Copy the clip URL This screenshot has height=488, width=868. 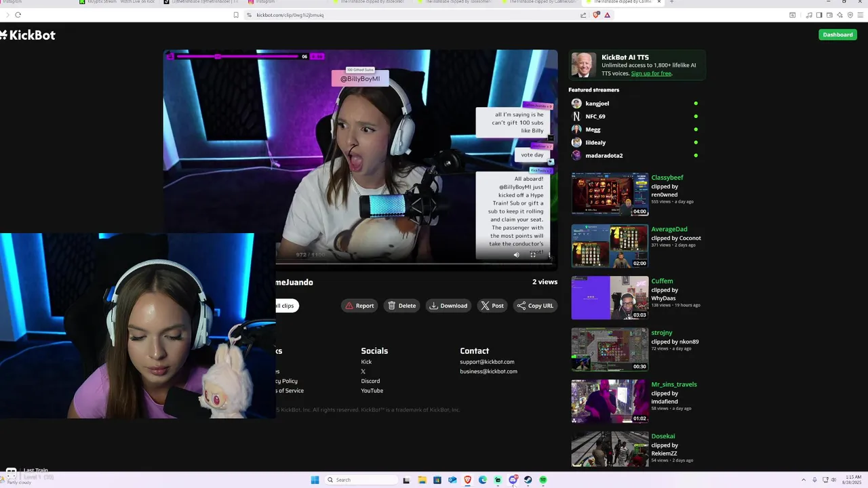coord(535,306)
